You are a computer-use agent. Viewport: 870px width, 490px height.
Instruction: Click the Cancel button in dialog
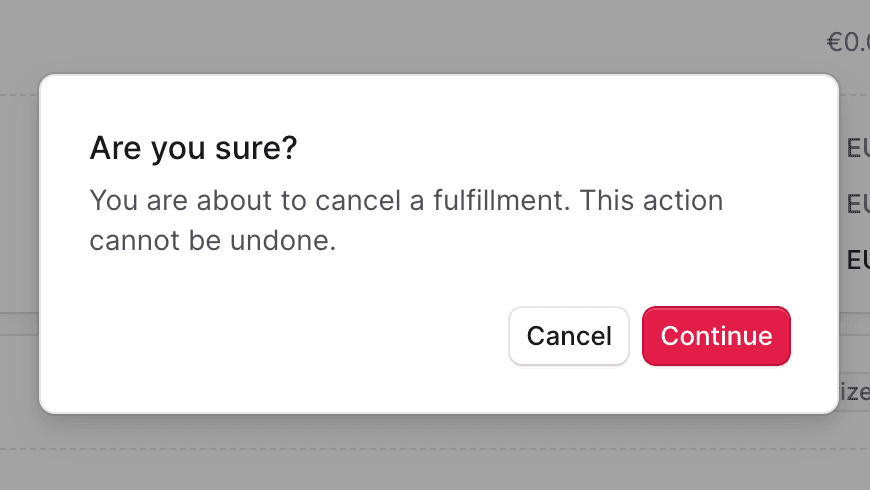coord(569,336)
